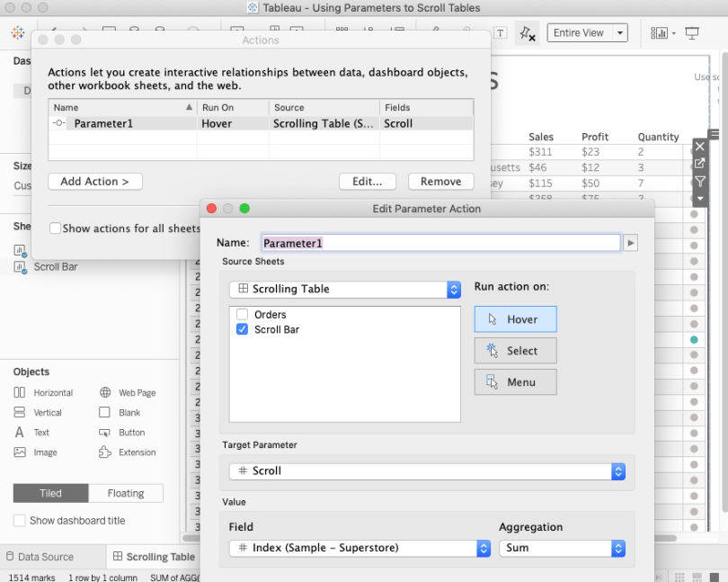Click the clear pin toolbar icon
Screen dimensions: 728x582
[x=528, y=33]
